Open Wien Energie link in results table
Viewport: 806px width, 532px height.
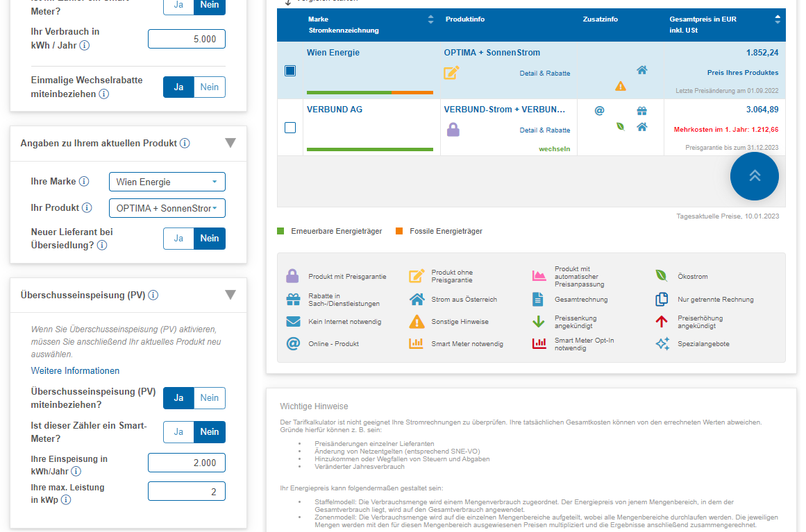(x=333, y=53)
